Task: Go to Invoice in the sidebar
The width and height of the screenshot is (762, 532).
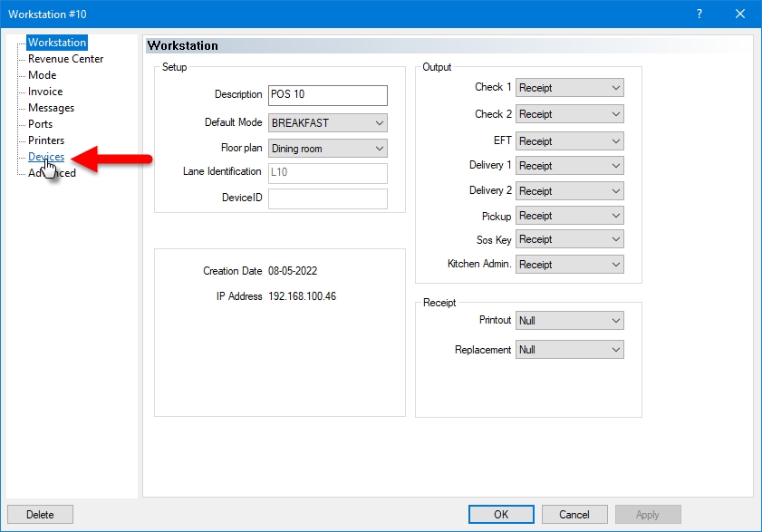Action: click(45, 92)
